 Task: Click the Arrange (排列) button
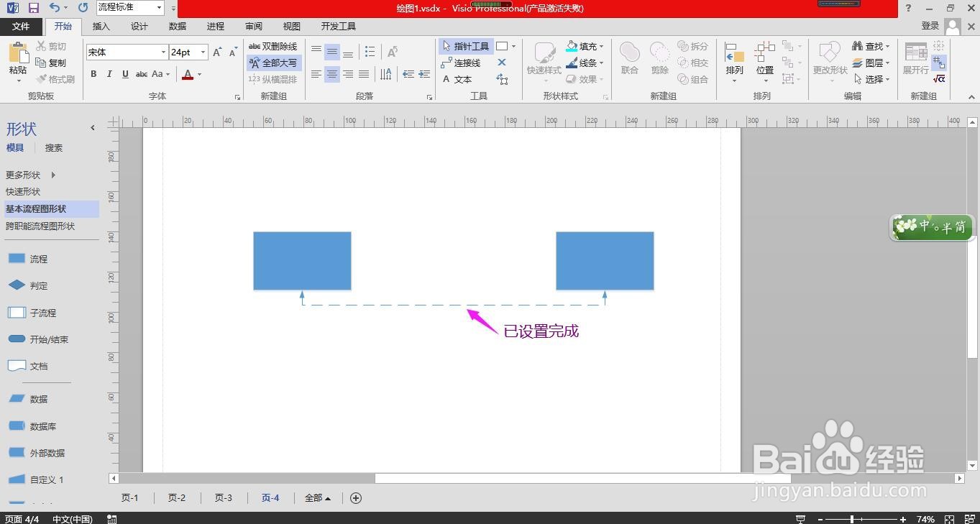[x=734, y=63]
